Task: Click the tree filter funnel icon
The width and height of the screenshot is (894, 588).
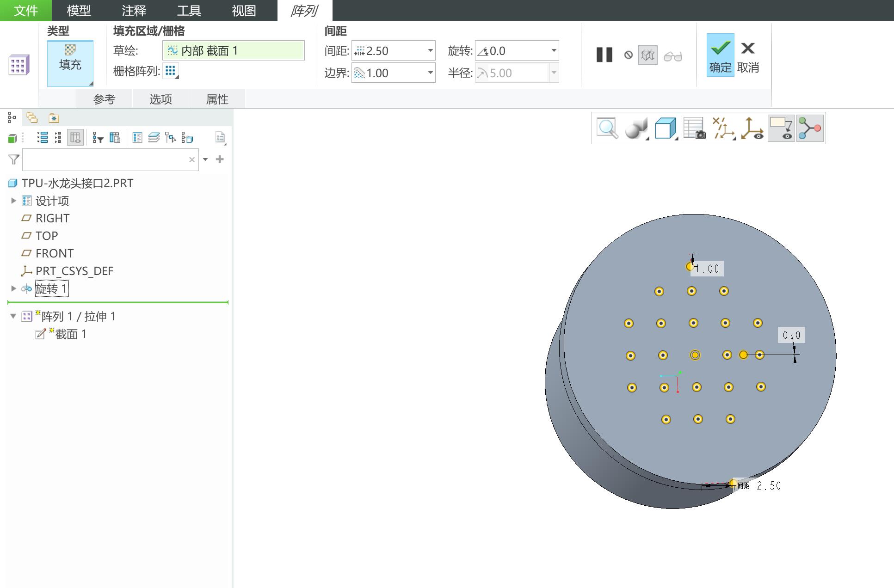Action: pyautogui.click(x=14, y=159)
